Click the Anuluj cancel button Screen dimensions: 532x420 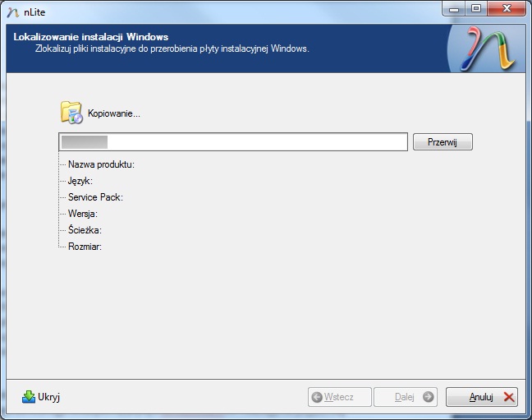click(x=481, y=397)
